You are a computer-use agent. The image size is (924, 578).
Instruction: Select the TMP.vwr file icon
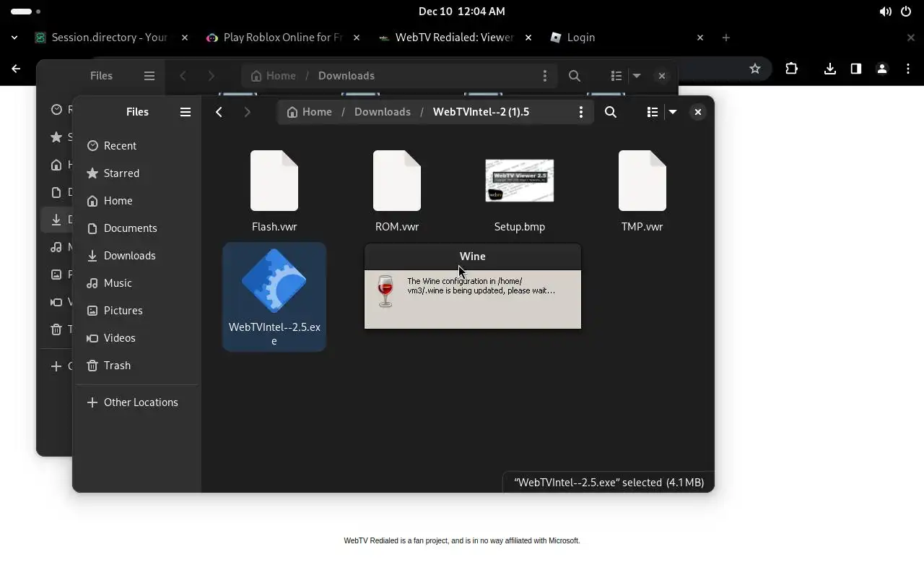(x=642, y=181)
